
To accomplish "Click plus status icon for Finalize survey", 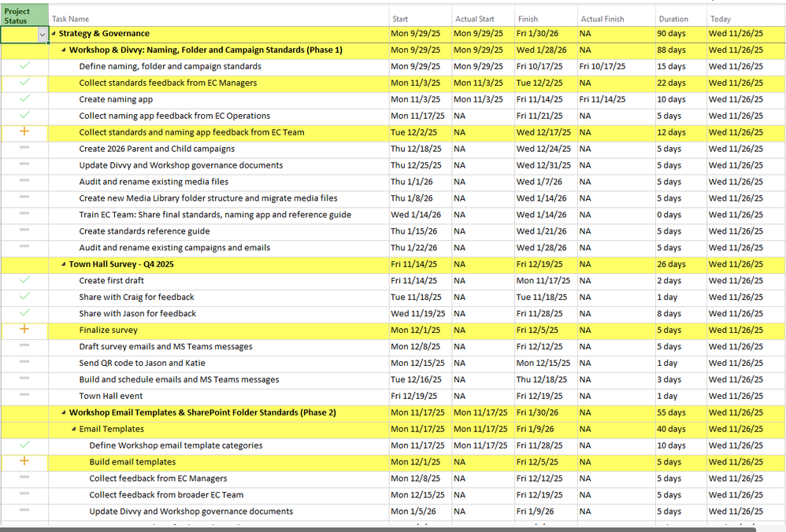I will (24, 329).
